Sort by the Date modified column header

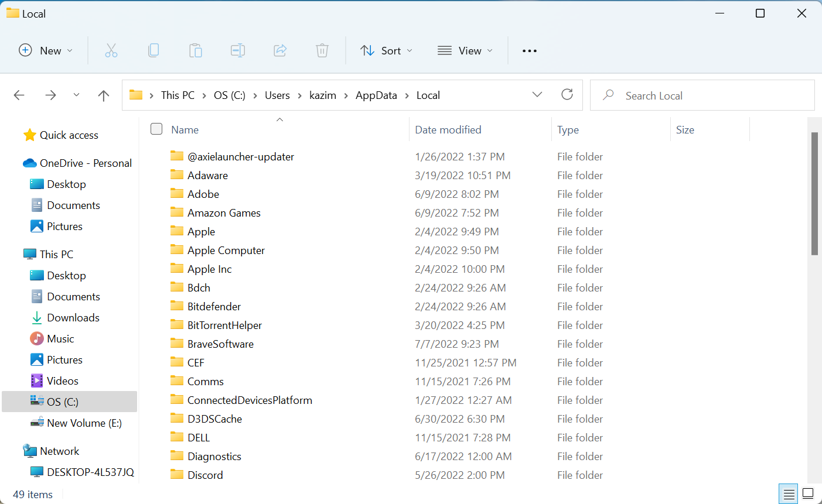(448, 130)
